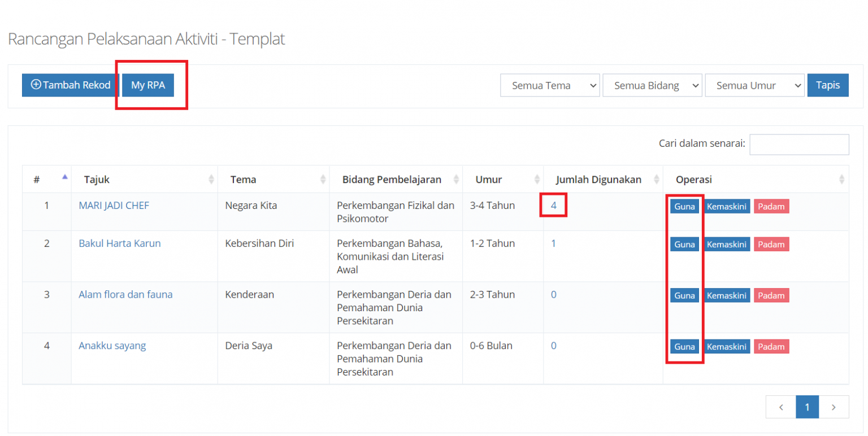The width and height of the screenshot is (868, 436).
Task: Open the Semua Tema dropdown
Action: click(x=549, y=85)
